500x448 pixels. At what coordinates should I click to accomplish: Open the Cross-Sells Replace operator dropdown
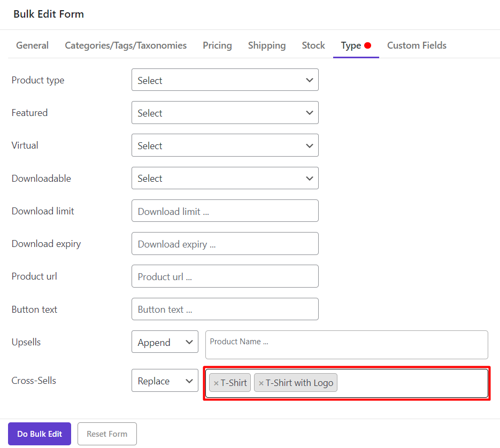(x=165, y=381)
